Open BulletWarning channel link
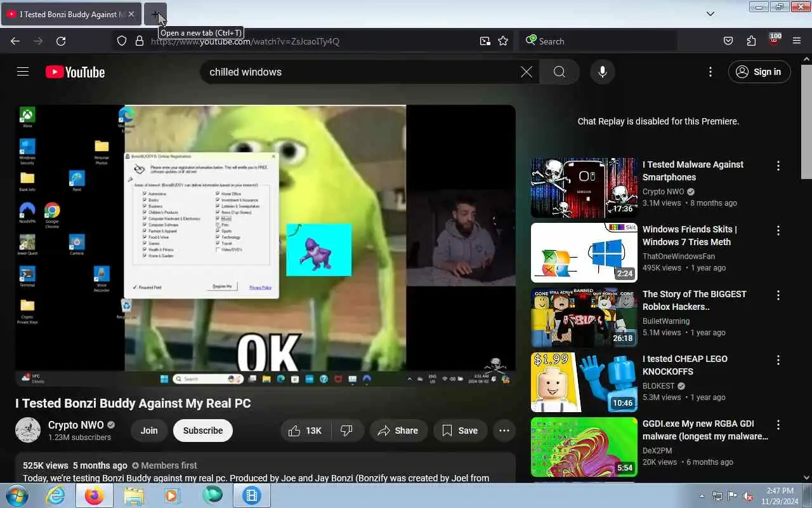 (x=666, y=321)
